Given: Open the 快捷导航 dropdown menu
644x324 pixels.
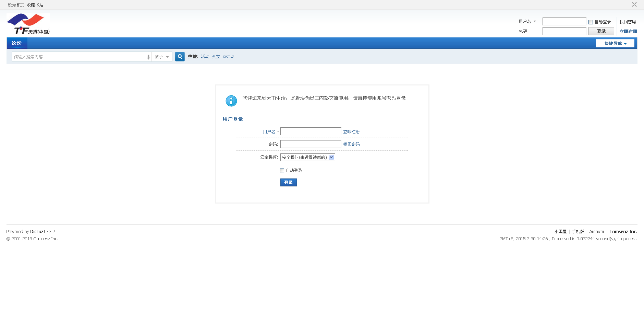Looking at the screenshot, I should coord(615,44).
